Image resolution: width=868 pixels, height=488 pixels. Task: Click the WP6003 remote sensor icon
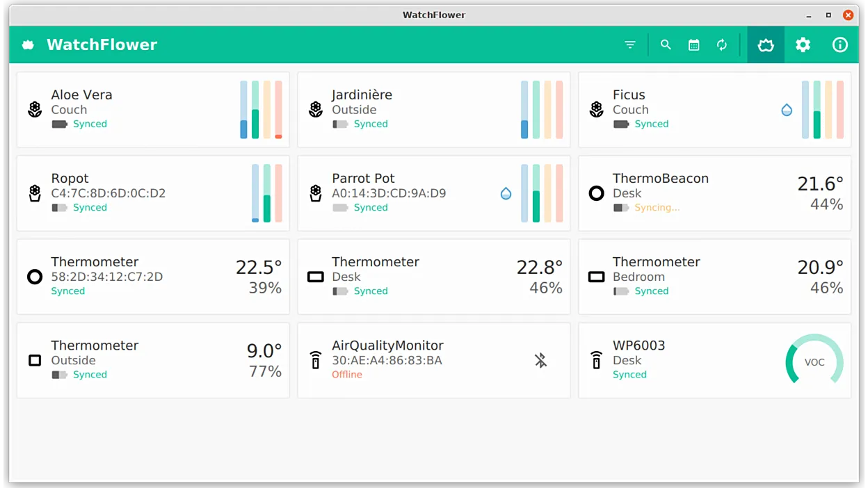(x=597, y=360)
